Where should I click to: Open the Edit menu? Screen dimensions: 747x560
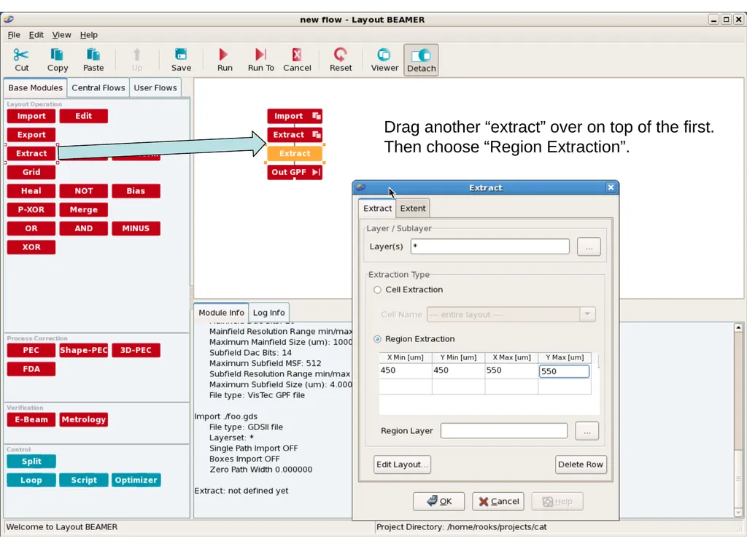tap(36, 35)
